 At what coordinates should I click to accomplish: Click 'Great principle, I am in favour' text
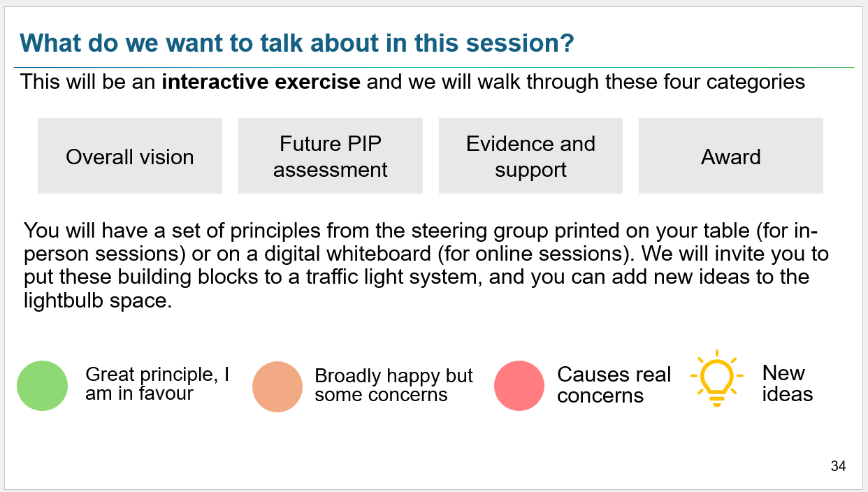tap(157, 384)
